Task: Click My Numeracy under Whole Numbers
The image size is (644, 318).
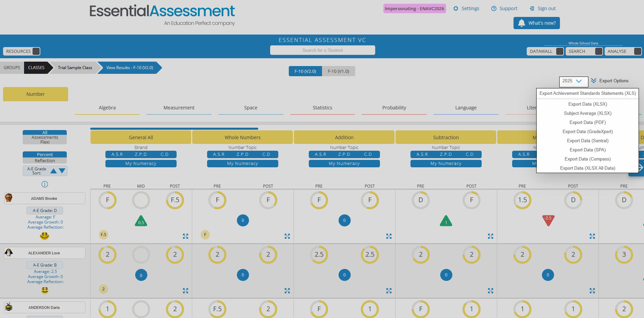Action: tap(243, 164)
